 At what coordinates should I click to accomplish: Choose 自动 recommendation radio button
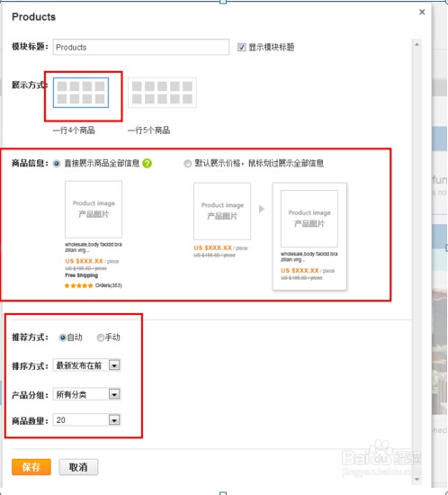[62, 337]
